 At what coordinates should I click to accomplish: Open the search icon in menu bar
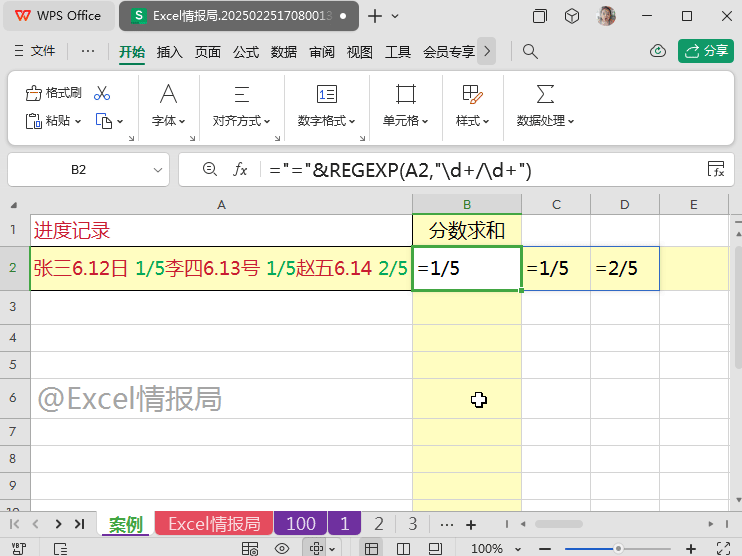531,51
